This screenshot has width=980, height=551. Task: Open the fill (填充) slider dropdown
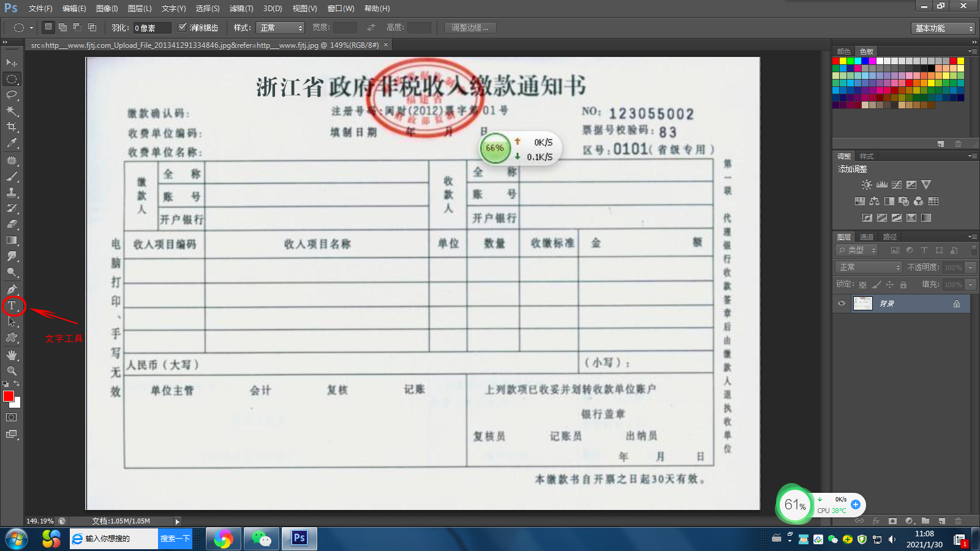(x=971, y=285)
